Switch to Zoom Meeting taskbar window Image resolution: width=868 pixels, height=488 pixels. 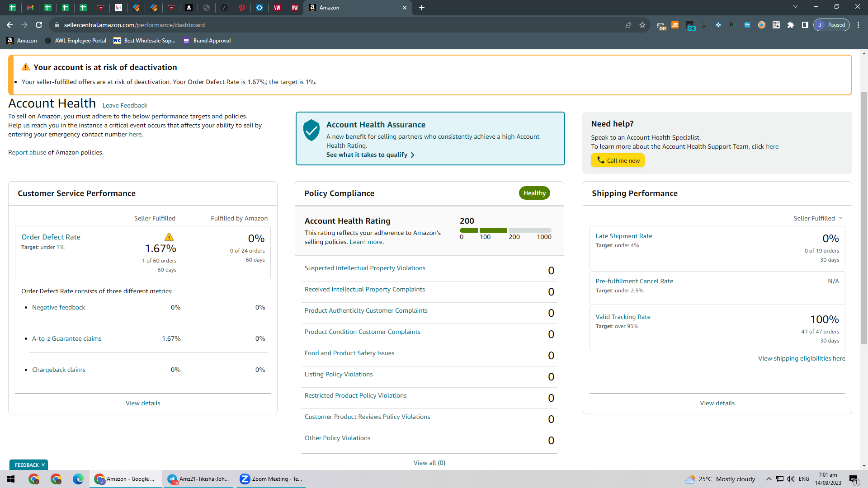(271, 479)
